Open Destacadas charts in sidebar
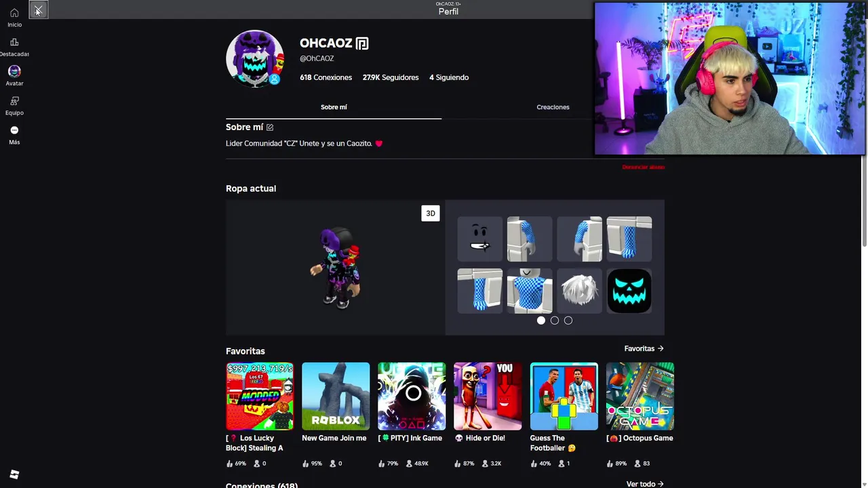The height and width of the screenshot is (488, 868). [x=14, y=47]
